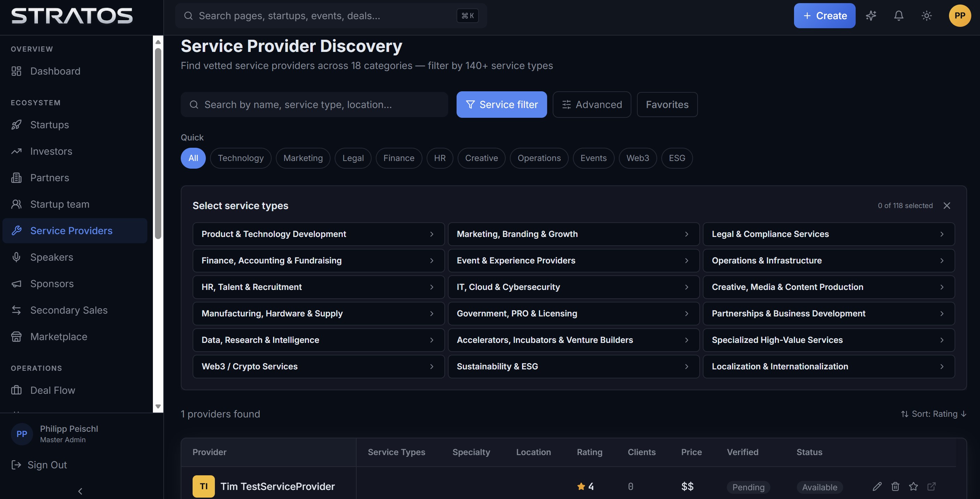
Task: Open Deal Flow in sidebar
Action: [x=75, y=390]
